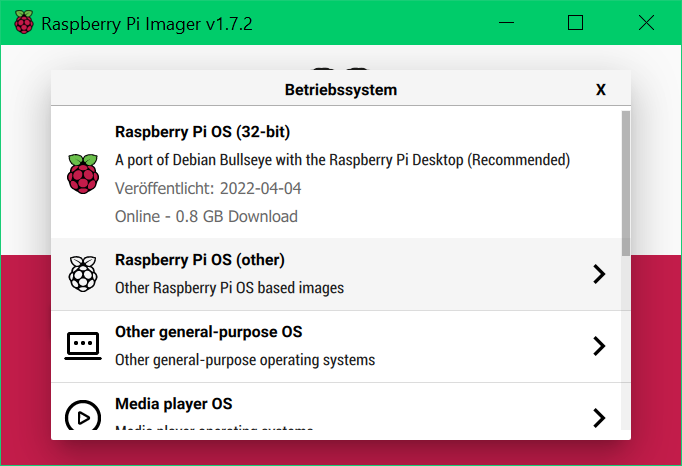Viewport: 682px width, 466px height.
Task: Close the Raspberry Pi Imager window
Action: click(x=647, y=23)
